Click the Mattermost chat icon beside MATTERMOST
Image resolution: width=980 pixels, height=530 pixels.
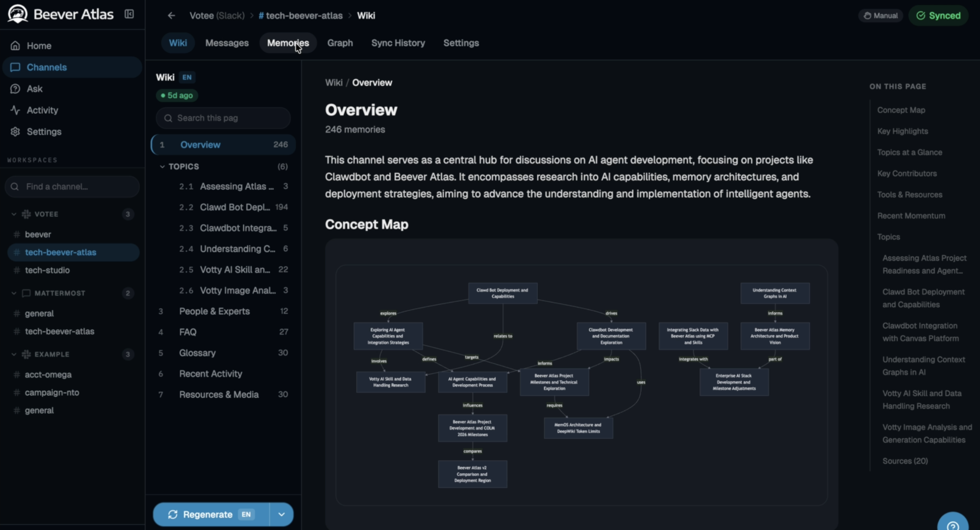[26, 293]
